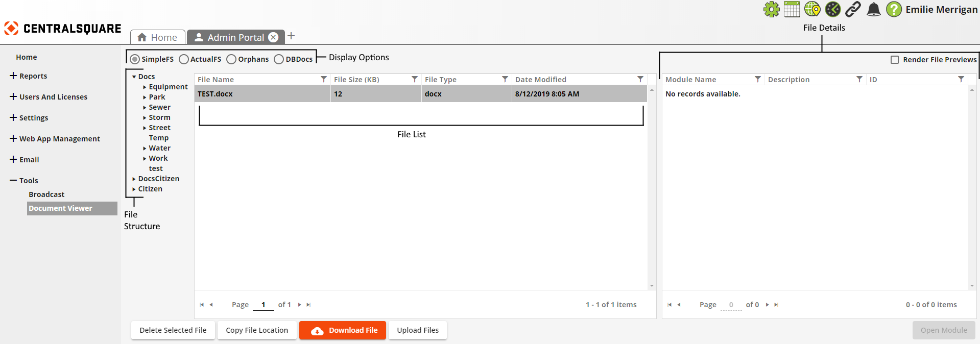
Task: Click the chain link icon
Action: click(853, 9)
